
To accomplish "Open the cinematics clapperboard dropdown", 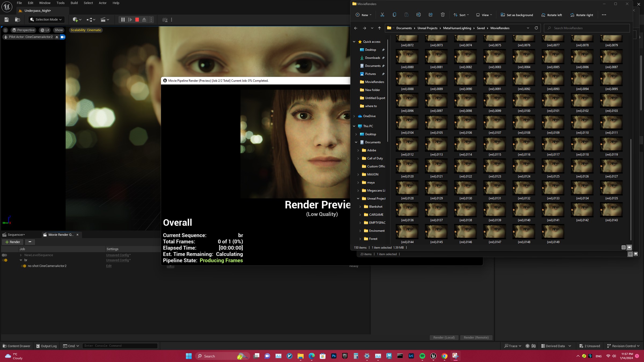I will tap(105, 20).
